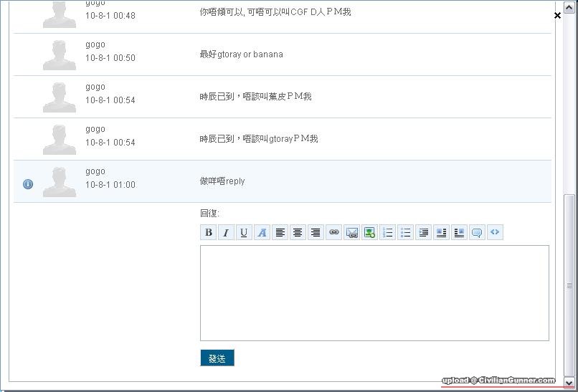
Task: Type in the reply message box
Action: pos(374,293)
